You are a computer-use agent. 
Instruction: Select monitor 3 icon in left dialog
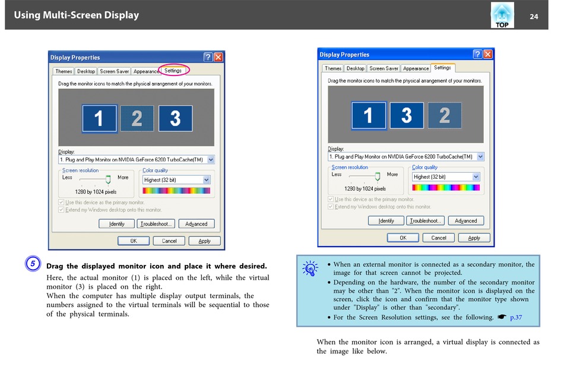(176, 118)
